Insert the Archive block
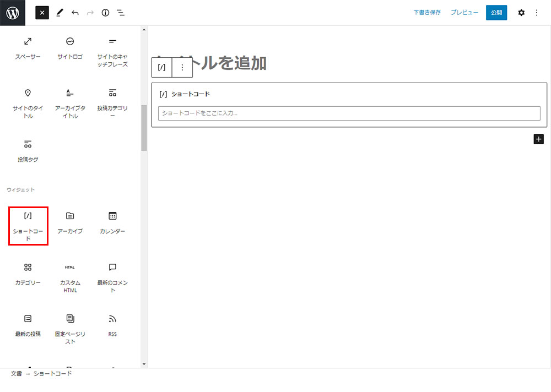Screen dimensions: 551x392 pos(70,222)
